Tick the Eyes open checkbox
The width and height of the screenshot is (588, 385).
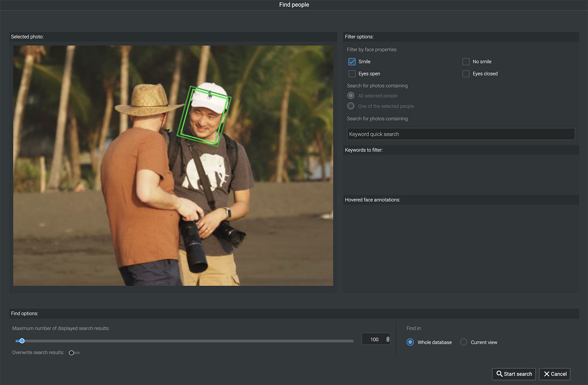tap(352, 74)
